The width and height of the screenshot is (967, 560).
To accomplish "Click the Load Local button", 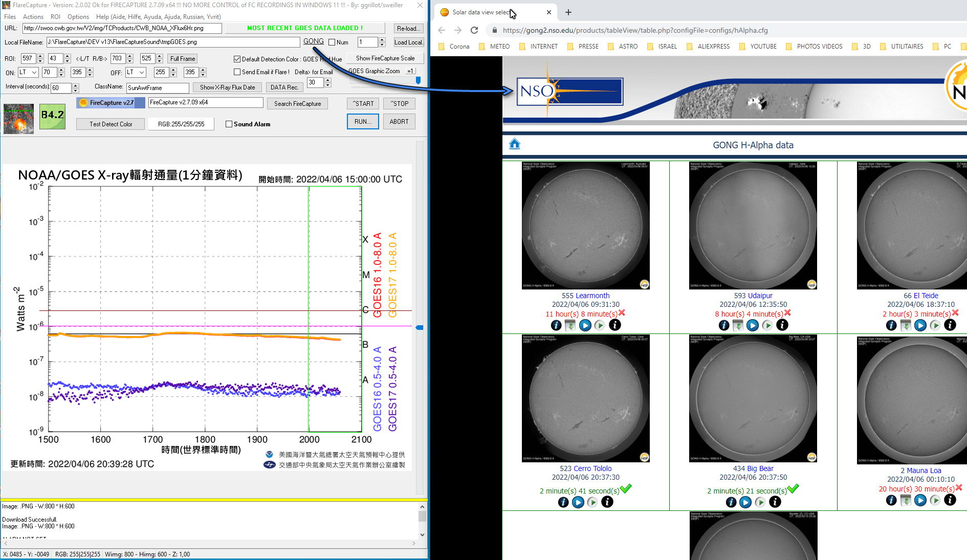I will tap(408, 42).
